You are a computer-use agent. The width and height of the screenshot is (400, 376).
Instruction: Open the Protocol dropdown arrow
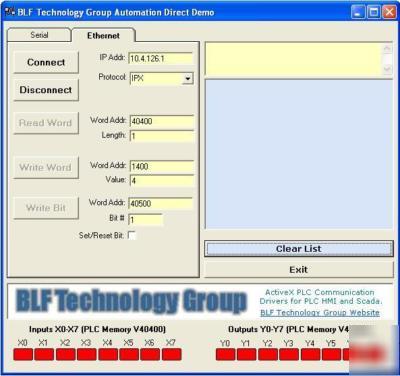(x=188, y=79)
